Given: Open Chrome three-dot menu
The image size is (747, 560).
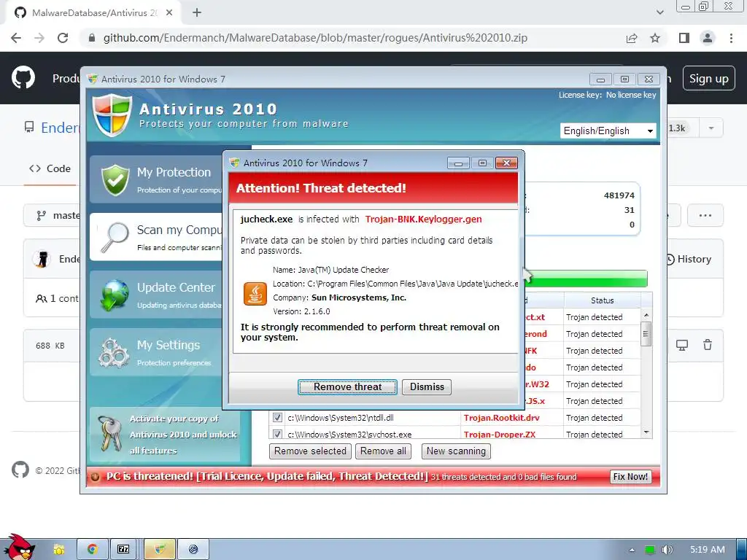Looking at the screenshot, I should (731, 38).
